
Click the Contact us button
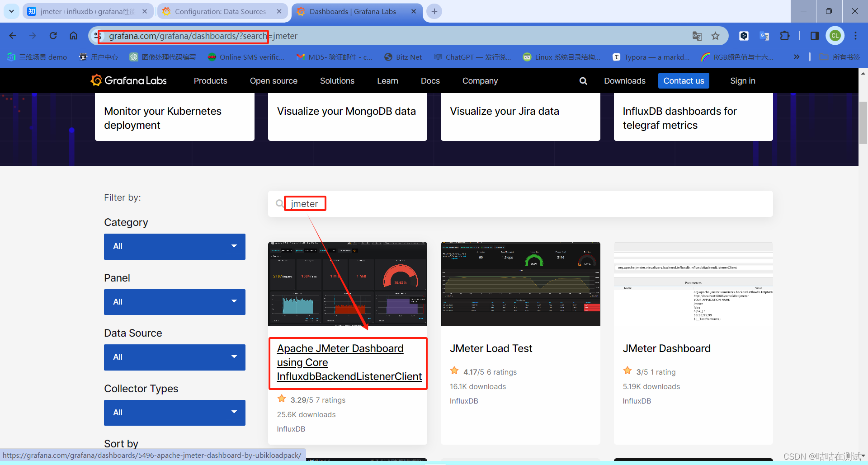point(684,81)
